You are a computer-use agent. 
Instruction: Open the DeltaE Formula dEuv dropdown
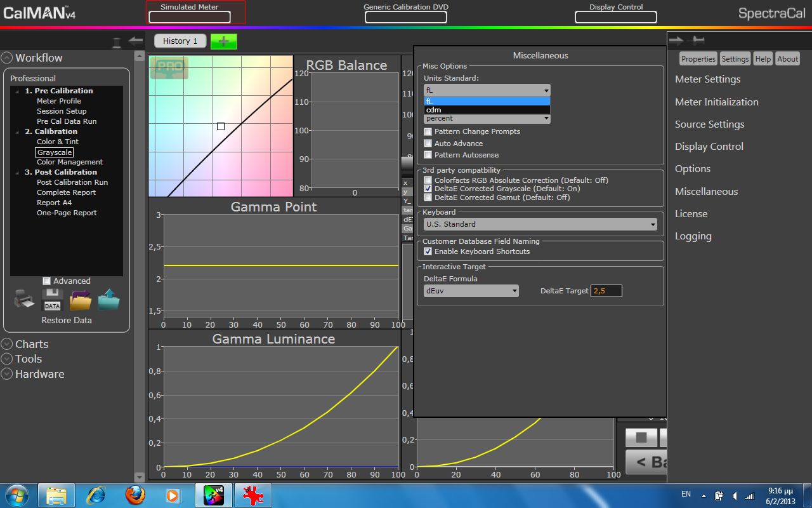[471, 291]
